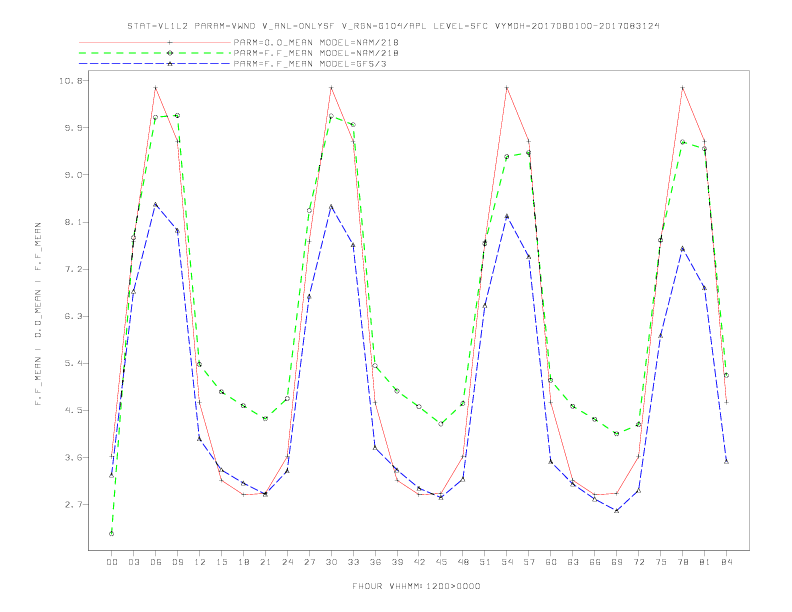
Task: Click the x-axis tick label 60
Action: coord(551,562)
